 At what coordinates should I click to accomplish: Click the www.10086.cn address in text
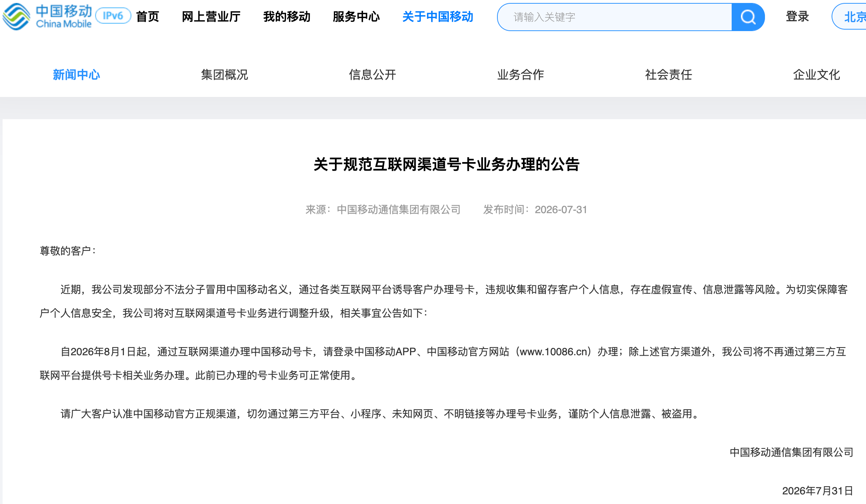pos(553,352)
